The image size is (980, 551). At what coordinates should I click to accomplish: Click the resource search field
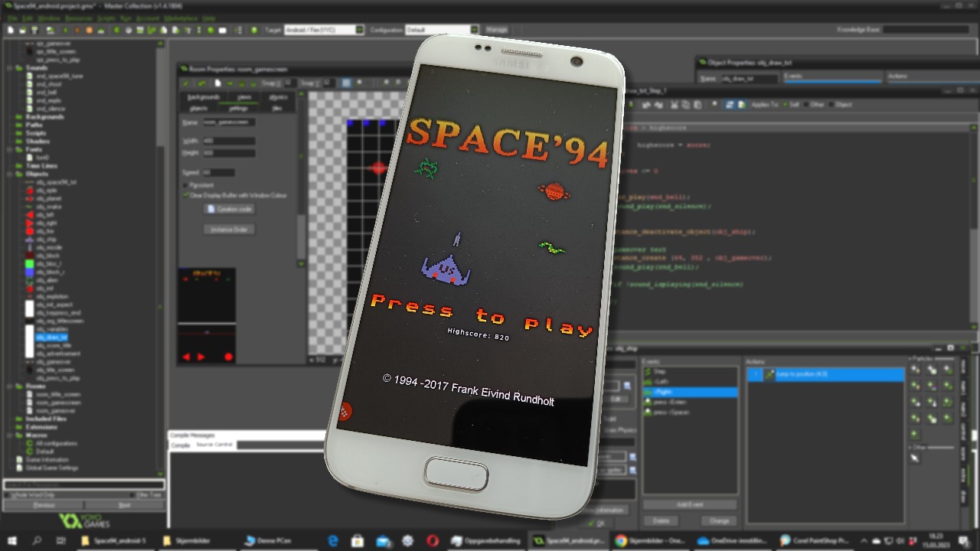84,484
